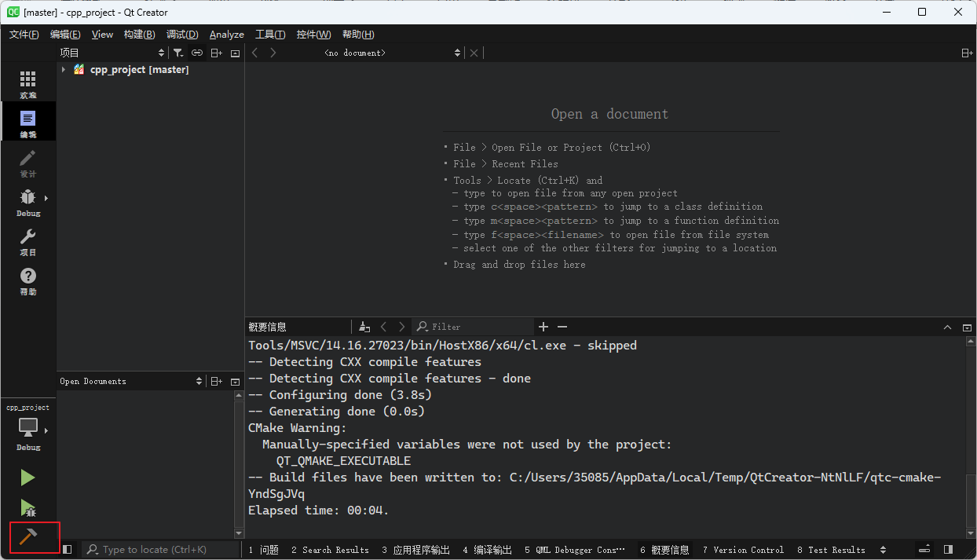The width and height of the screenshot is (977, 560).
Task: Build the project using the hammer icon
Action: (27, 537)
